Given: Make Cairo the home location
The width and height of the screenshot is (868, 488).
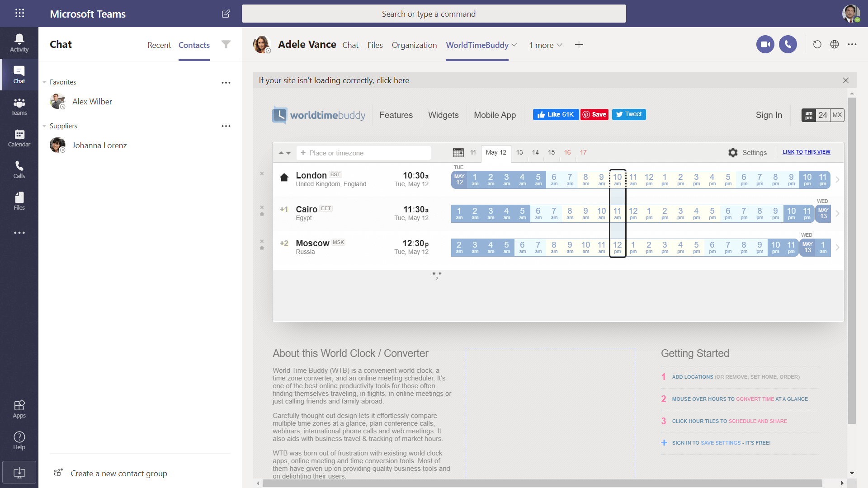Looking at the screenshot, I should pos(262,214).
